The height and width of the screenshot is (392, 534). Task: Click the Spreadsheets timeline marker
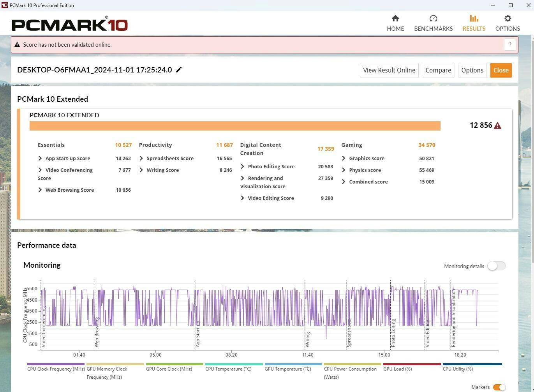coord(349,333)
